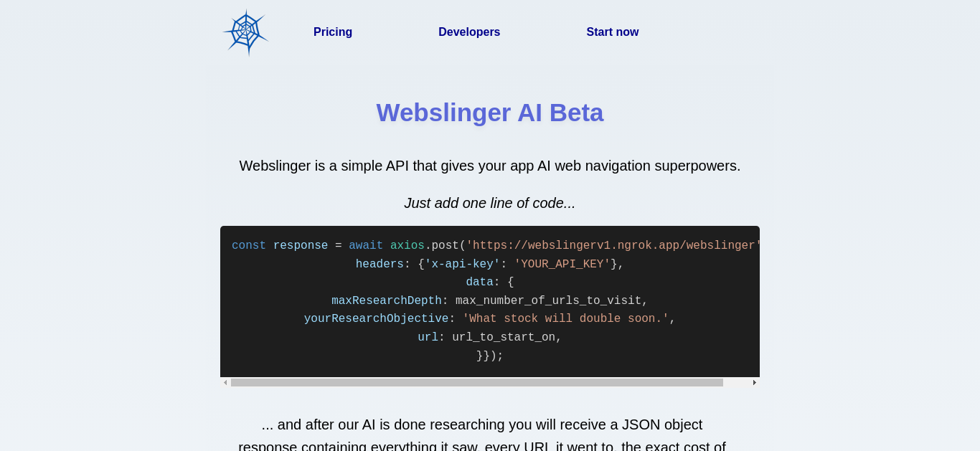Click the Webslinger simple API description sentence

coord(490,166)
